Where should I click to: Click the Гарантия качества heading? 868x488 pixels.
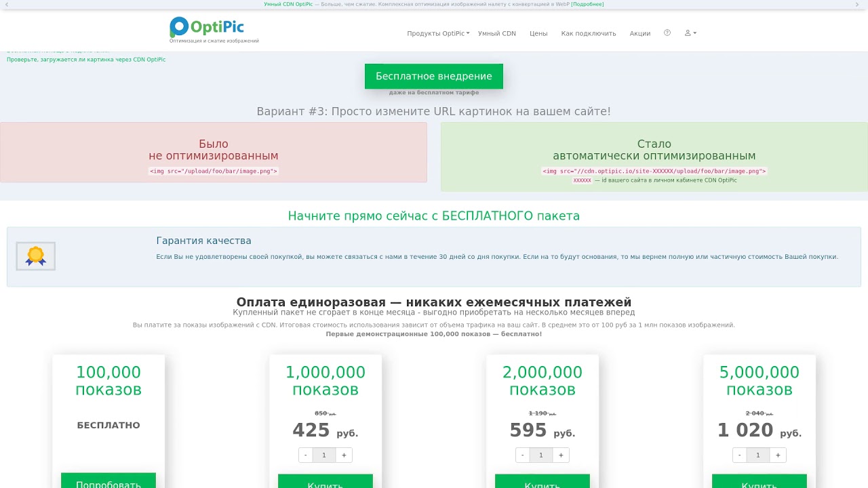coord(203,241)
